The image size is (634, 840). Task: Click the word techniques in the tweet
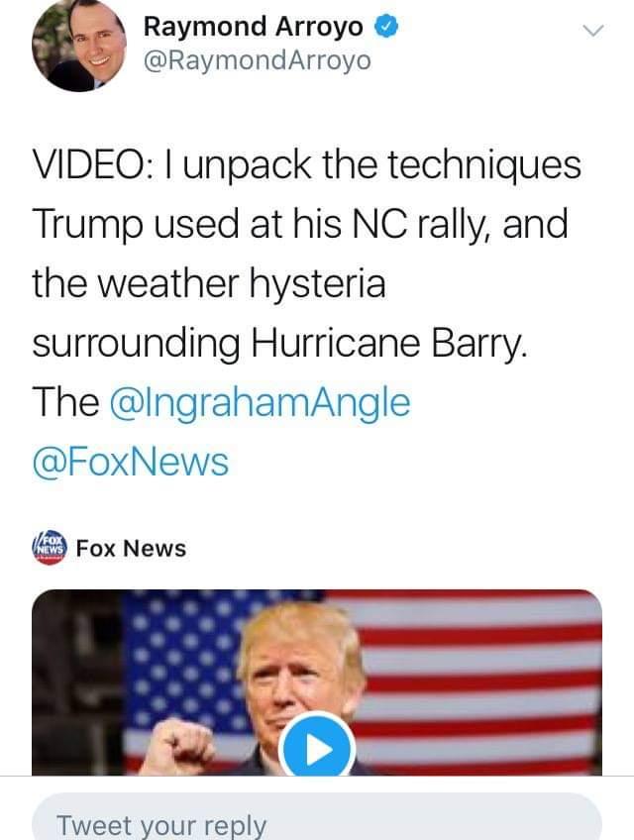[x=484, y=166]
